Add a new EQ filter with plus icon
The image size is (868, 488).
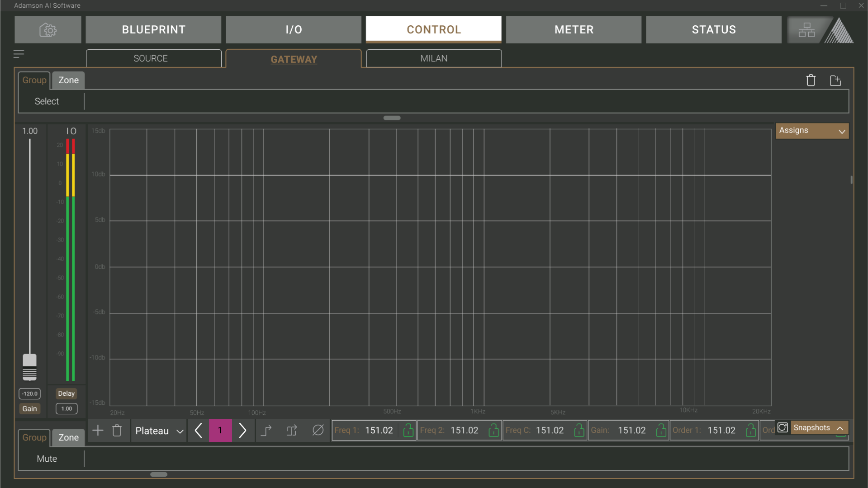(98, 430)
